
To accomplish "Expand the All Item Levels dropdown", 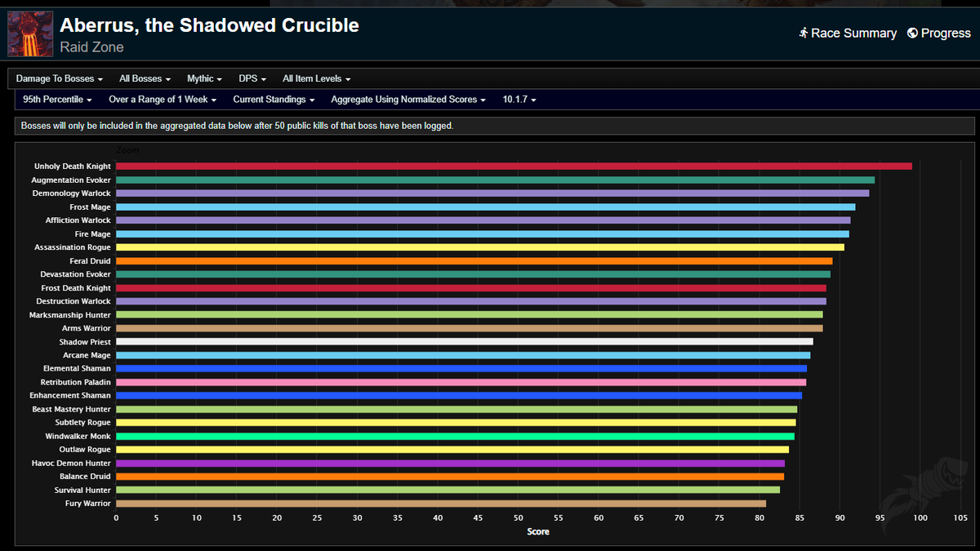I will [x=316, y=79].
